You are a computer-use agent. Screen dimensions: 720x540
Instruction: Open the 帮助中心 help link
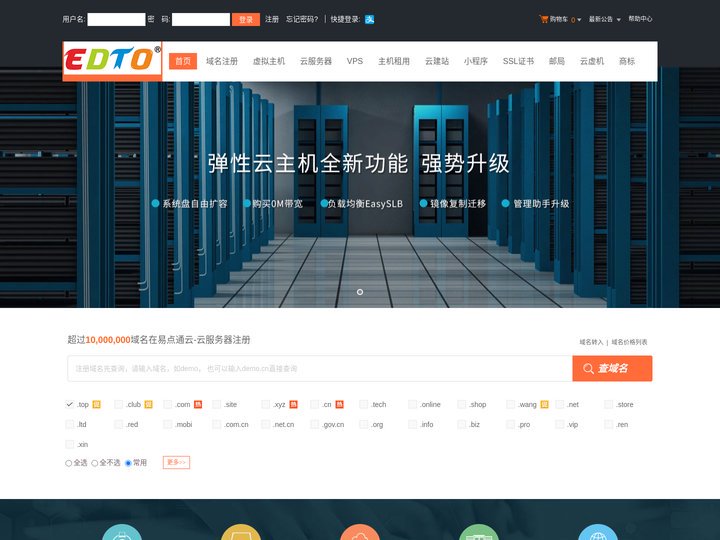pyautogui.click(x=640, y=19)
